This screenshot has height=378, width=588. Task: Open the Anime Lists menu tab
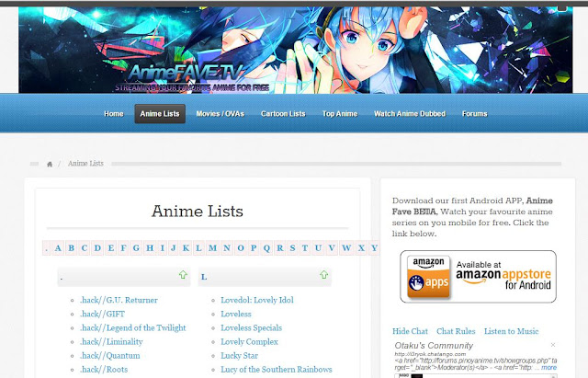160,114
